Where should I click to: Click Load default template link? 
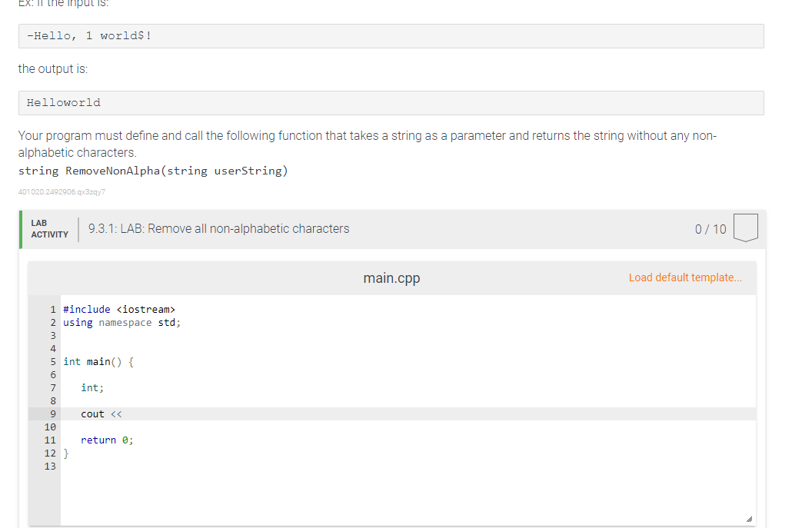click(x=685, y=277)
